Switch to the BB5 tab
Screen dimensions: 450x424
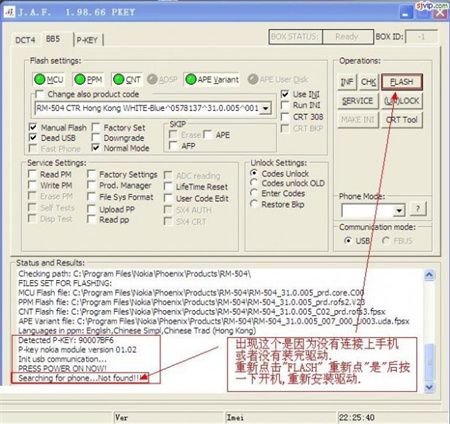[x=53, y=39]
